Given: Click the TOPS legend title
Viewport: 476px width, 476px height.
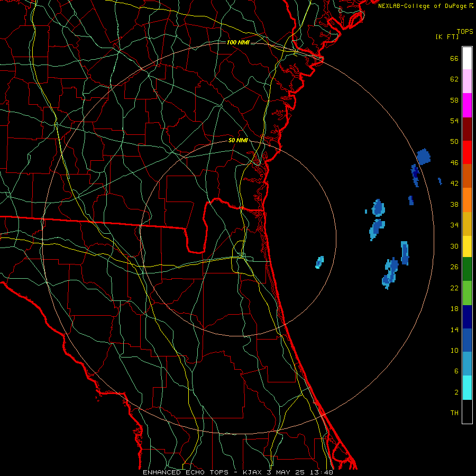Looking at the screenshot, I should point(465,31).
